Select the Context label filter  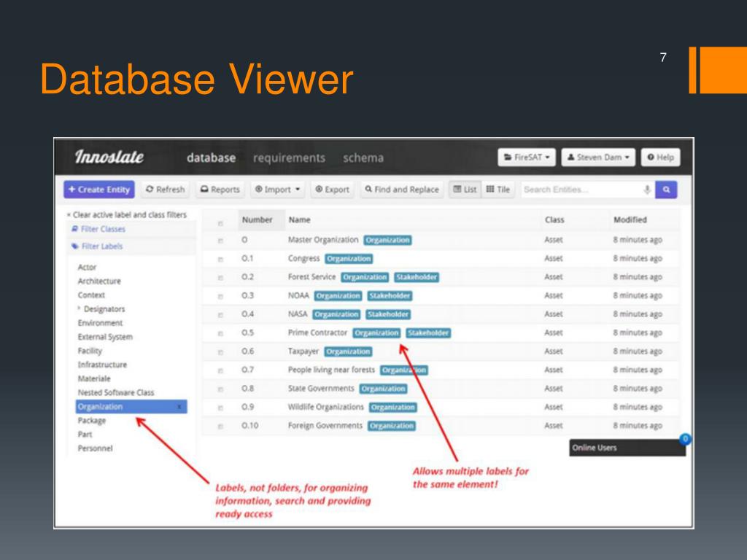(x=91, y=295)
